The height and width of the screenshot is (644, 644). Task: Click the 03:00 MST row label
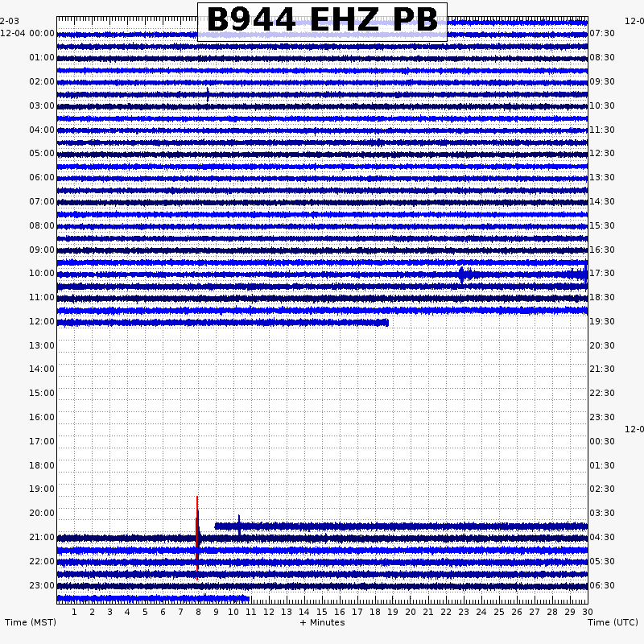click(42, 106)
